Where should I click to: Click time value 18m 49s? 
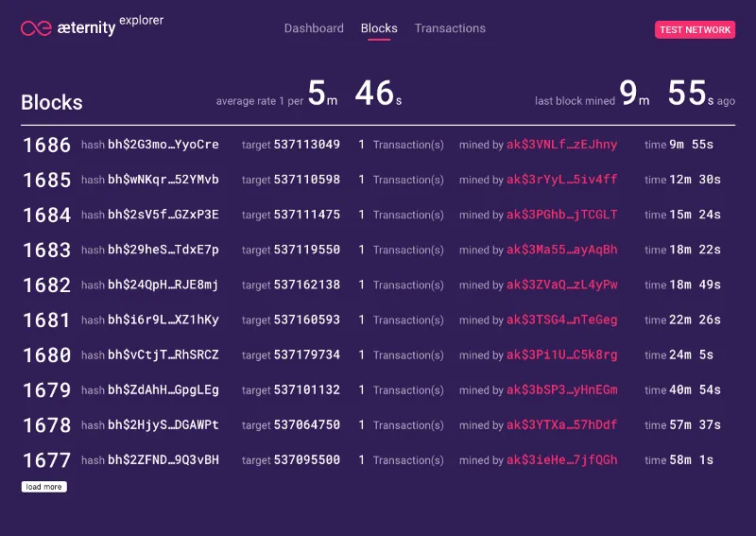695,285
